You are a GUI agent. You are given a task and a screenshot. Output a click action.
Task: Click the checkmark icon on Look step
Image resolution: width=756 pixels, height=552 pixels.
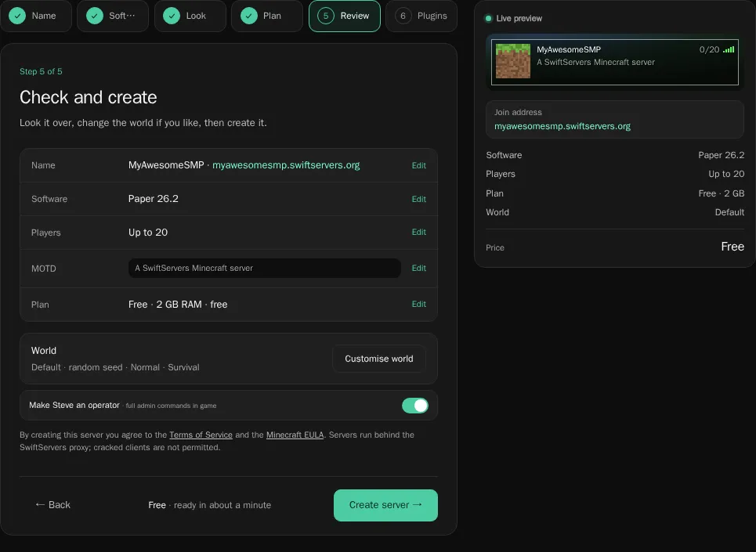pos(172,16)
